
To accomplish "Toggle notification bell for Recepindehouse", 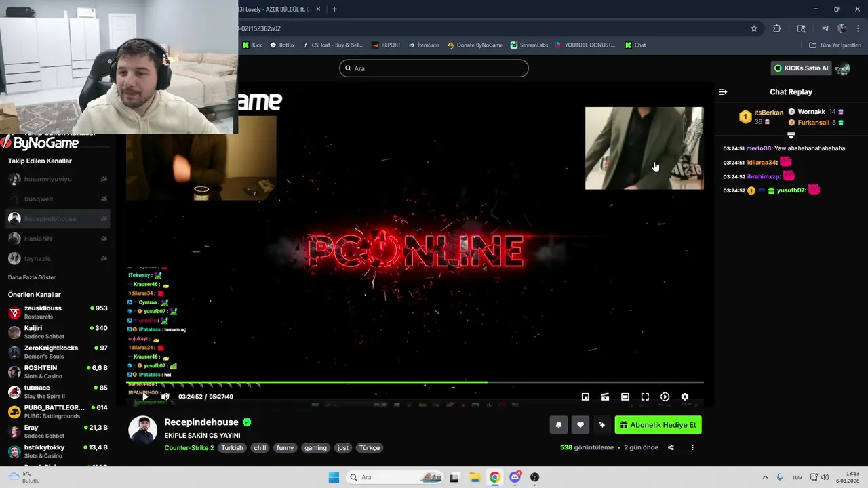I will (x=559, y=425).
